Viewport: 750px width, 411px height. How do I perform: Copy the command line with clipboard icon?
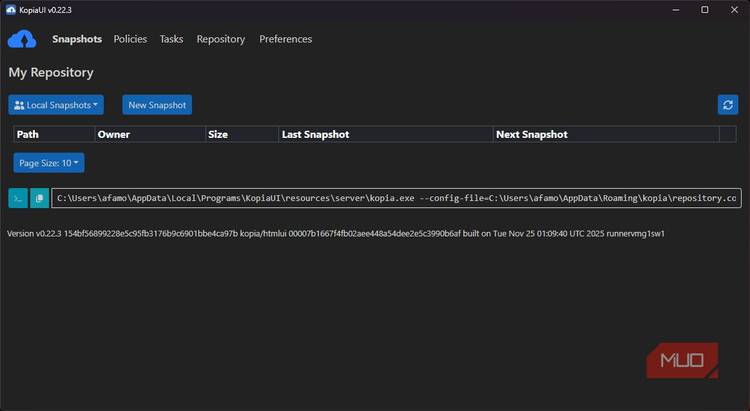point(39,198)
